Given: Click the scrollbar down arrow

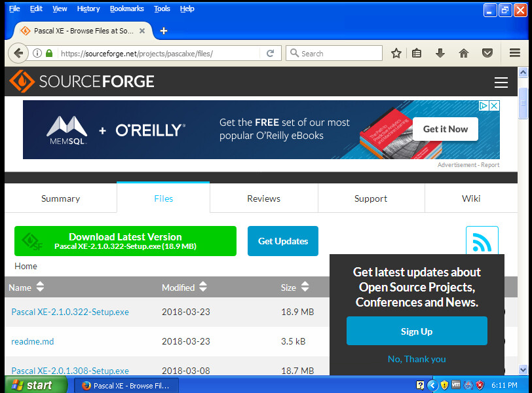Looking at the screenshot, I should coord(523,369).
